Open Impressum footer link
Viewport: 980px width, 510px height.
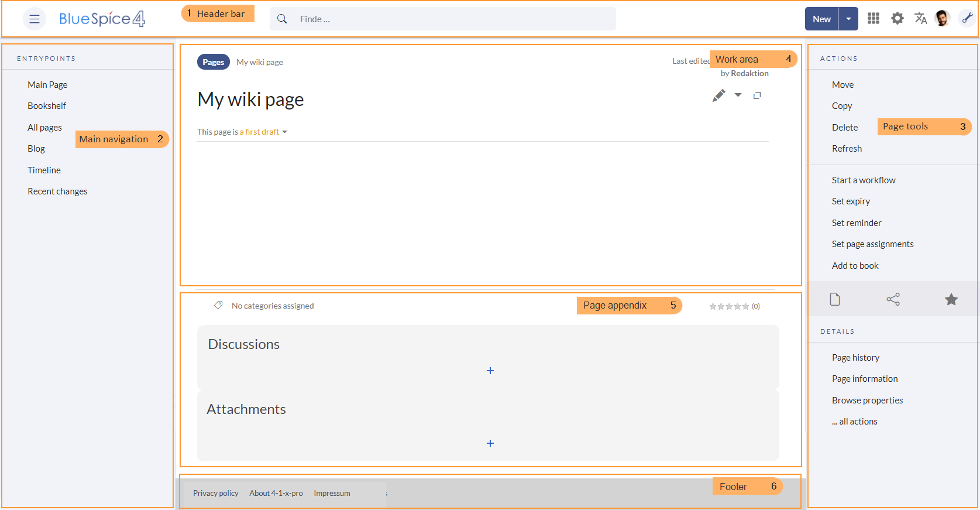coord(332,494)
